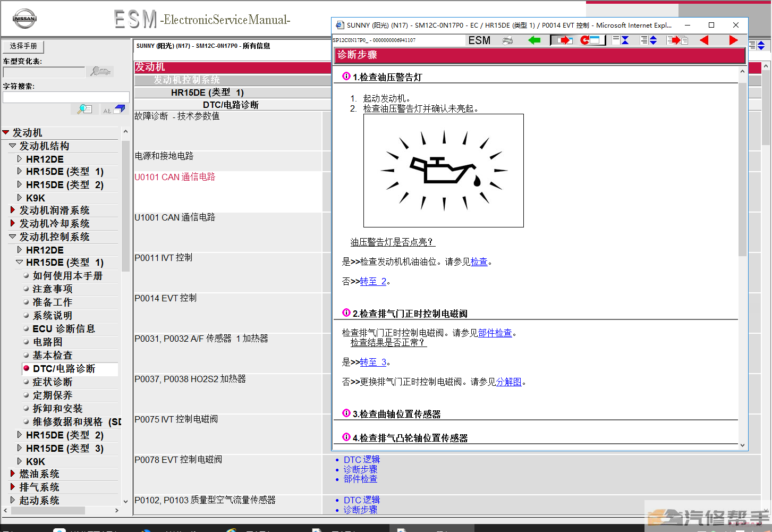Expand HR15DE (类型 3) tree node
This screenshot has width=772, height=532.
pos(20,448)
